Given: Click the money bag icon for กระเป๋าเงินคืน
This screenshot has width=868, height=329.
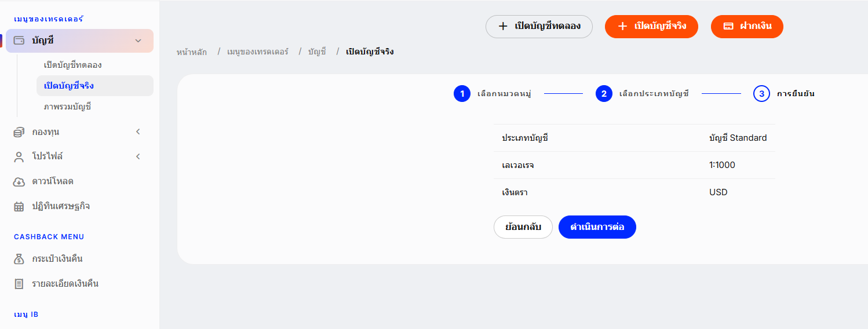Looking at the screenshot, I should pyautogui.click(x=19, y=259).
